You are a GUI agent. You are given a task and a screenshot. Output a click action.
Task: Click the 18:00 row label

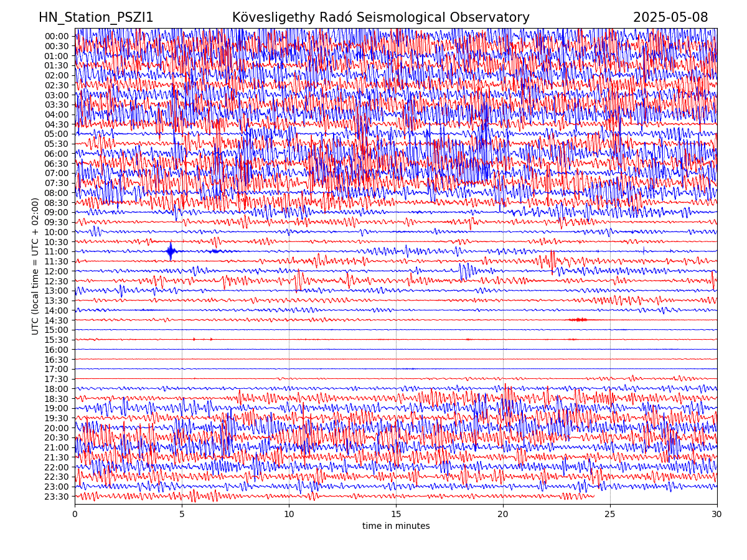[x=56, y=389]
